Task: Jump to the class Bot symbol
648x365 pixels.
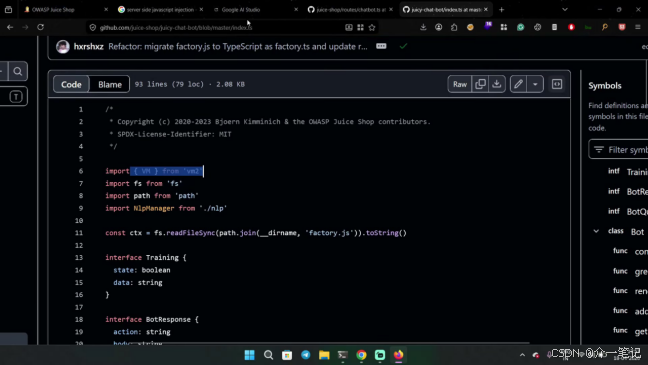Action: 626,231
